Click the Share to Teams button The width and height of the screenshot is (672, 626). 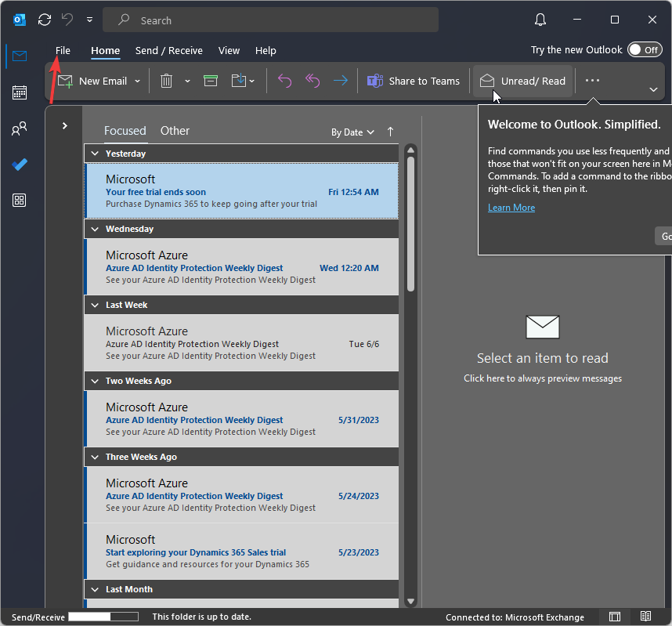(414, 81)
